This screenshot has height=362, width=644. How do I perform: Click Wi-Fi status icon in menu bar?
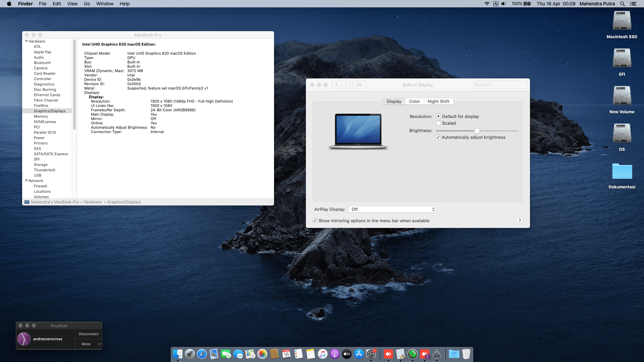tap(487, 4)
